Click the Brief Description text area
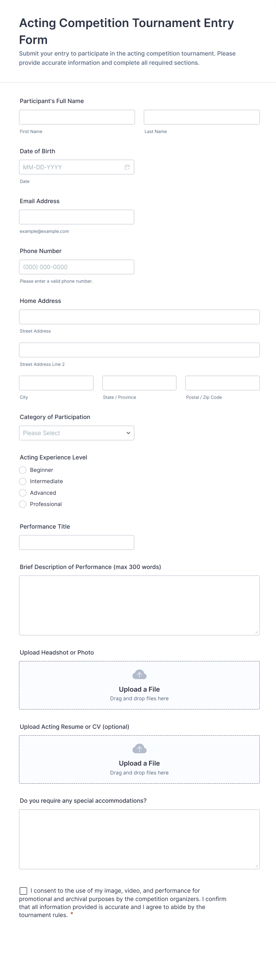The width and height of the screenshot is (276, 980). (139, 605)
